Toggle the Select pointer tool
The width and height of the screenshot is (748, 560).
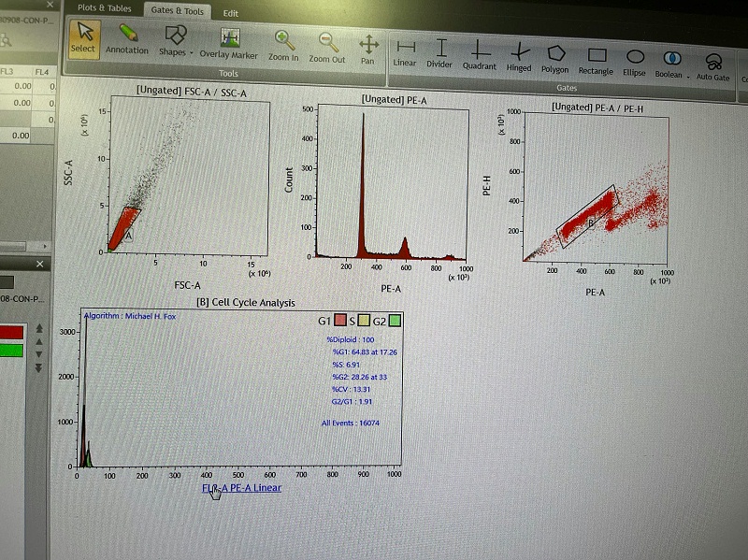coord(83,37)
